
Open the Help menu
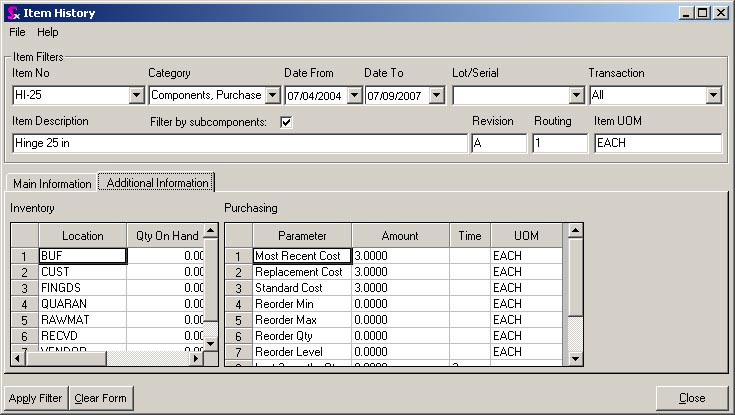point(48,32)
